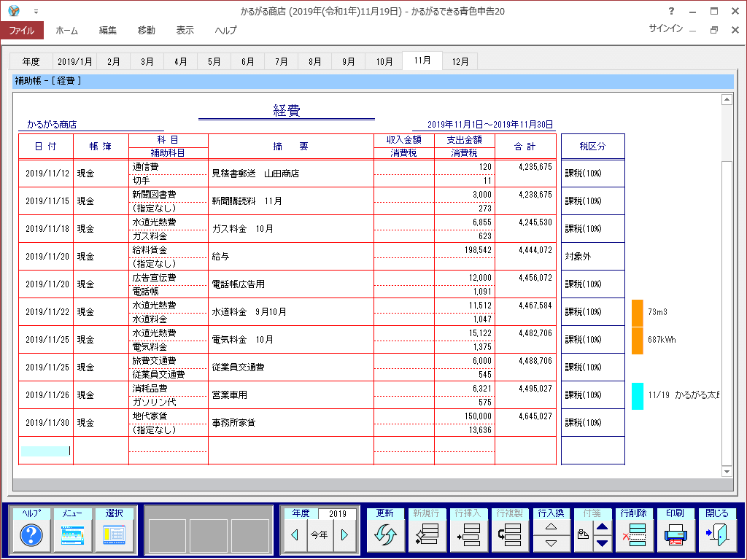Click cyan sticky note marker beside 11/19
The height and width of the screenshot is (560, 747).
pyautogui.click(x=638, y=396)
